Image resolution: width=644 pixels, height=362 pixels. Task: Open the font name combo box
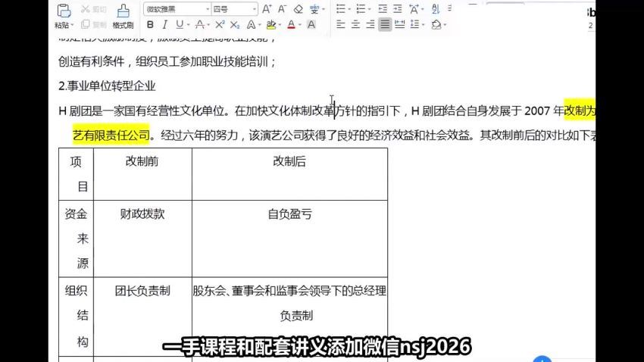tap(177, 9)
